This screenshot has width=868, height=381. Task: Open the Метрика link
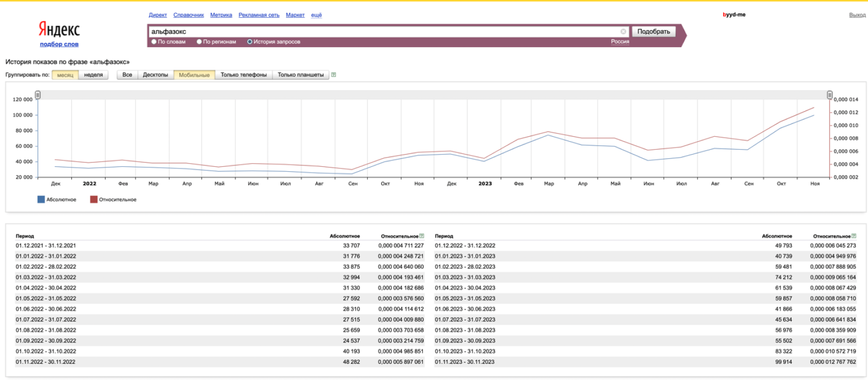click(x=221, y=15)
